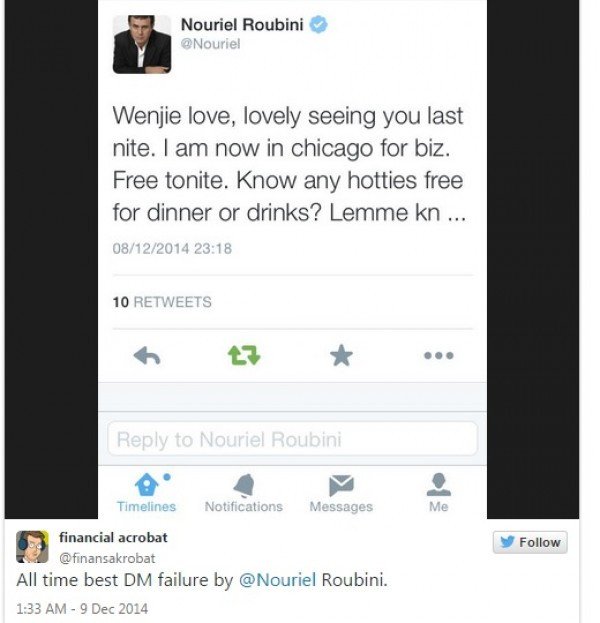Click the verified badge next to Nouriel Roubini
The width and height of the screenshot is (600, 623).
coord(318,25)
